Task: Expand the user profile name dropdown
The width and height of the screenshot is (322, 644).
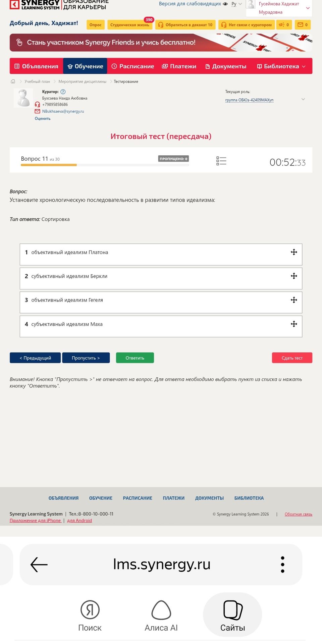Action: pyautogui.click(x=279, y=8)
